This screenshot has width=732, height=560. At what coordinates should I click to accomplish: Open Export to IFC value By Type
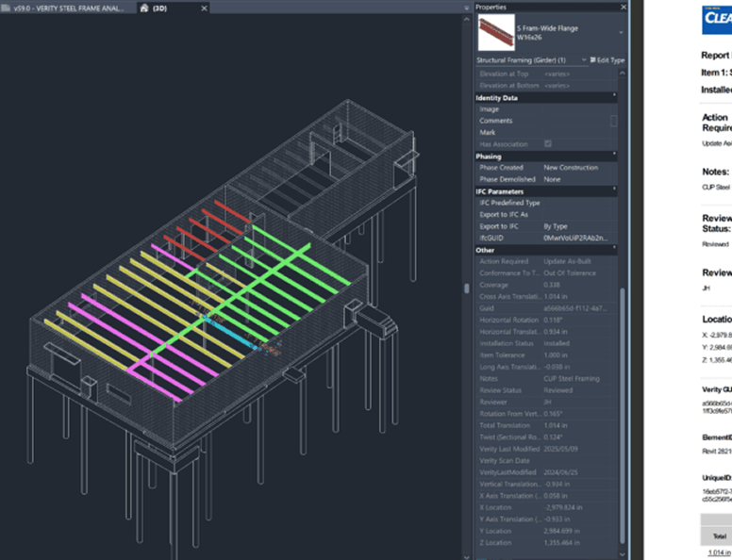pyautogui.click(x=556, y=226)
